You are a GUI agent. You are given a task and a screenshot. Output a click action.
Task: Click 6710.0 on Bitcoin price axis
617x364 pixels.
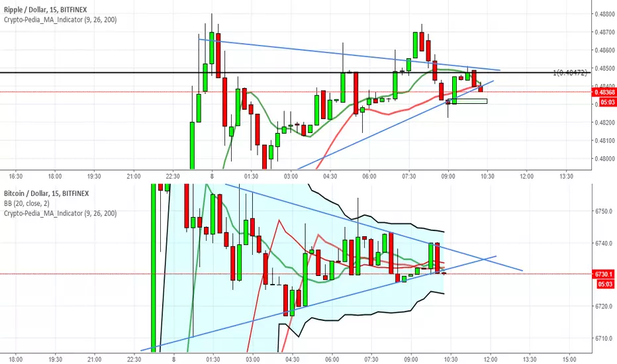[x=604, y=338]
